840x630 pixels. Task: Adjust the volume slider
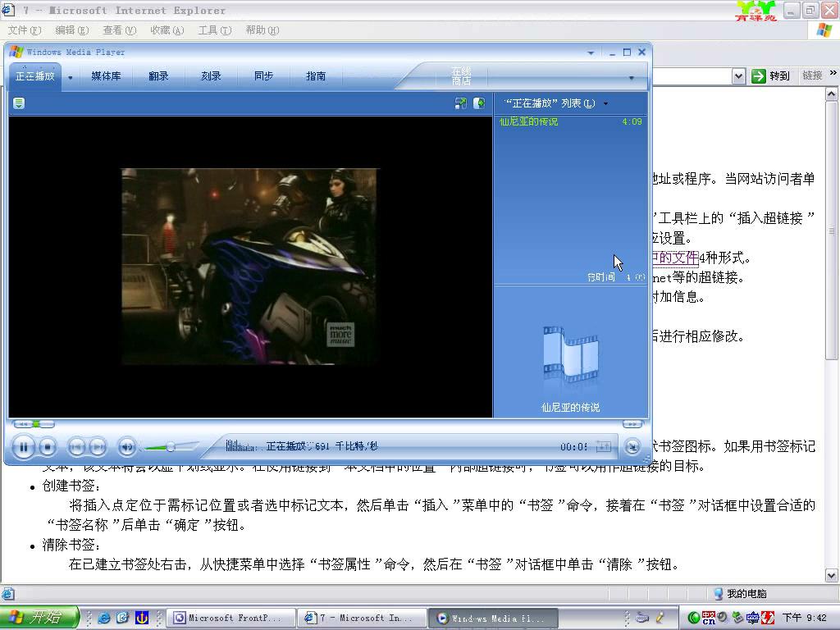171,446
